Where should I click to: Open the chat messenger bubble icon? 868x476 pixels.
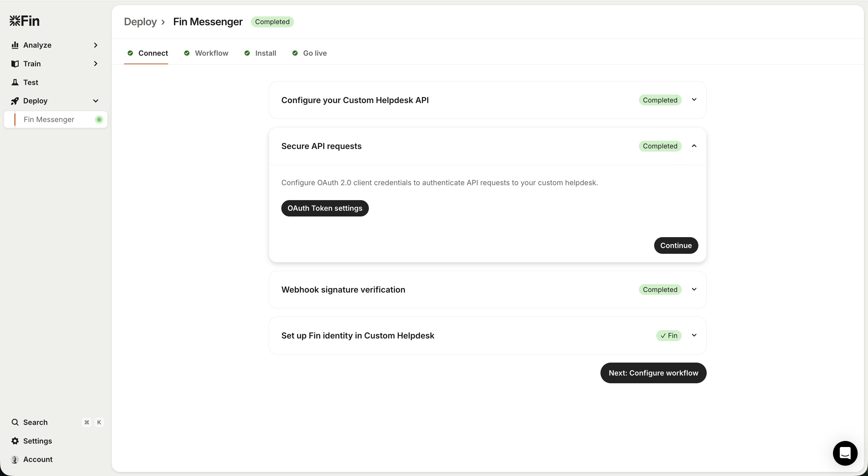(x=845, y=453)
